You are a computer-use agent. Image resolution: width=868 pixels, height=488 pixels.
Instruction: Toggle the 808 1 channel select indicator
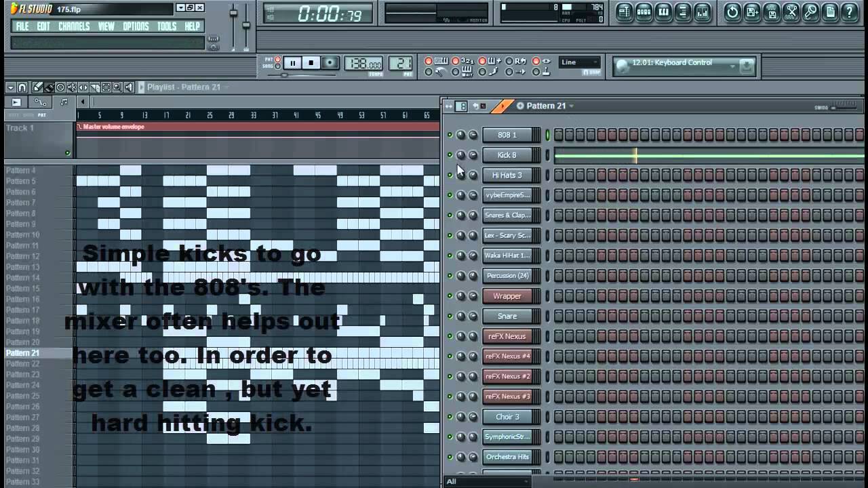coord(547,135)
